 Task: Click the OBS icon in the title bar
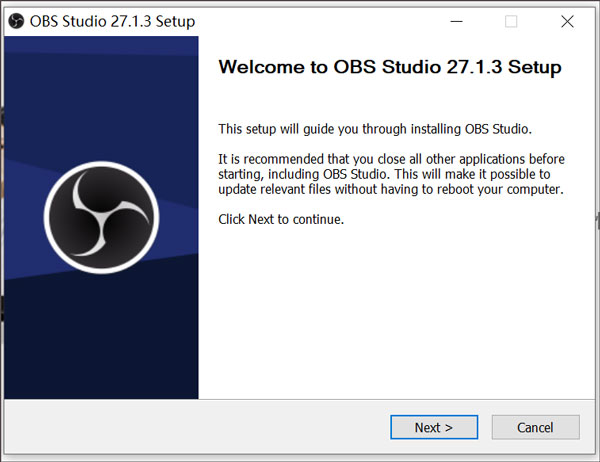(15, 21)
